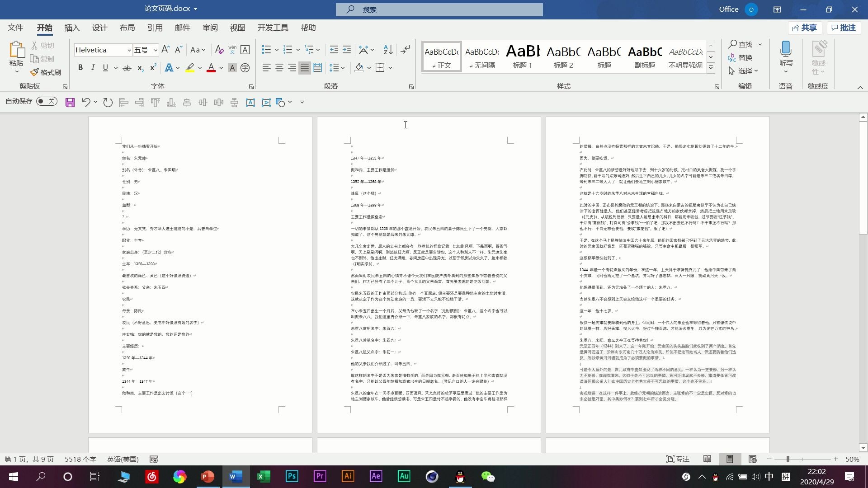This screenshot has width=868, height=488.
Task: Apply justified paragraph alignment
Action: (305, 68)
